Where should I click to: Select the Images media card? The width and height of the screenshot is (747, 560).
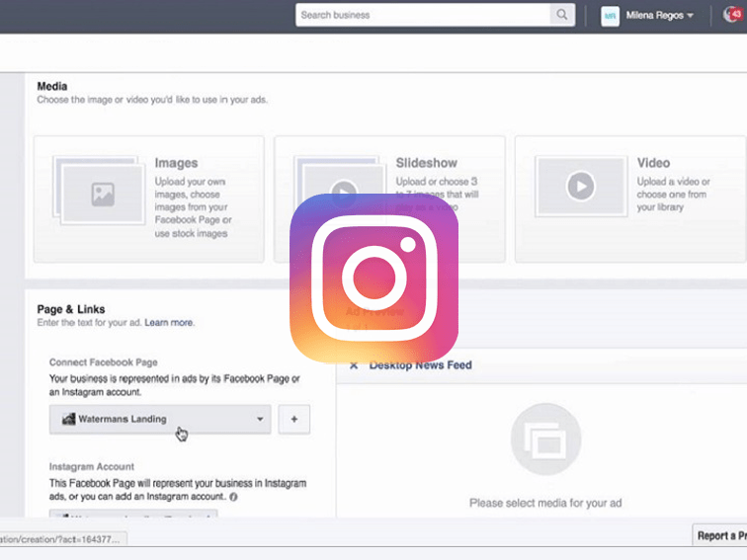[148, 200]
